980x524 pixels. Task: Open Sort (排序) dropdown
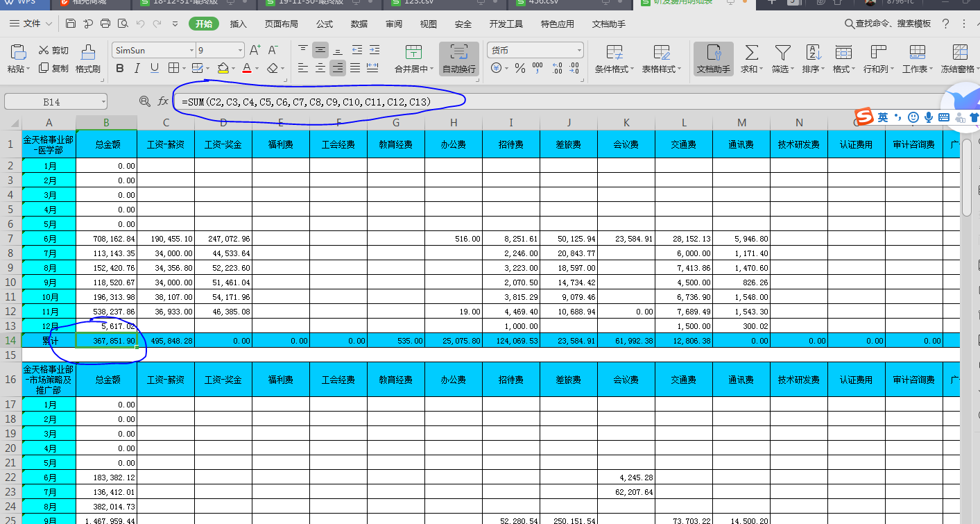pos(813,59)
